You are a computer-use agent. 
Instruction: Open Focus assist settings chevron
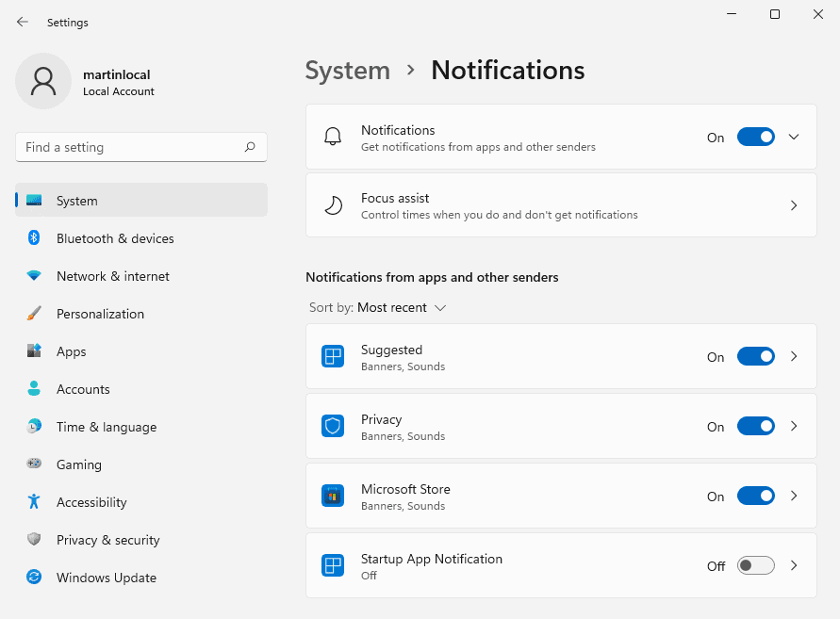coord(794,205)
